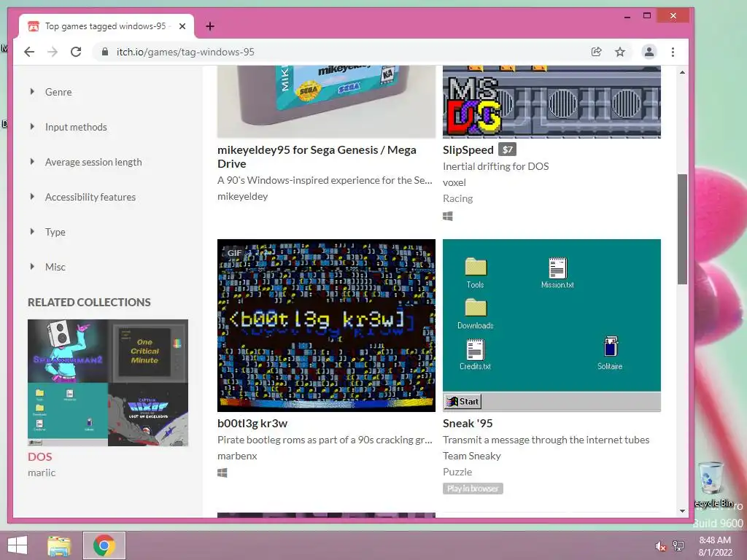Open the network status tray icon
Viewport: 747px width, 560px height.
678,546
